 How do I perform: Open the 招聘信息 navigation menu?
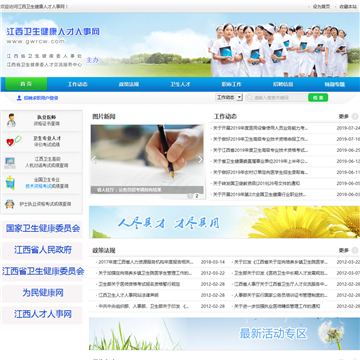[283, 84]
